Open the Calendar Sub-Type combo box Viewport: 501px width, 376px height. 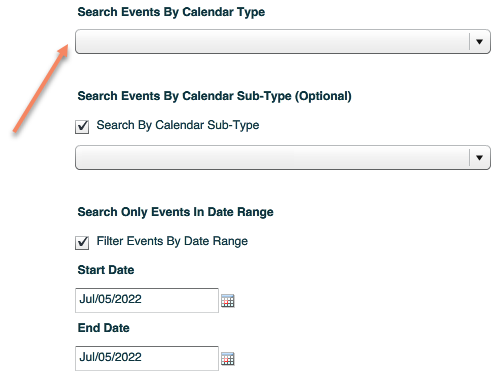pos(283,158)
